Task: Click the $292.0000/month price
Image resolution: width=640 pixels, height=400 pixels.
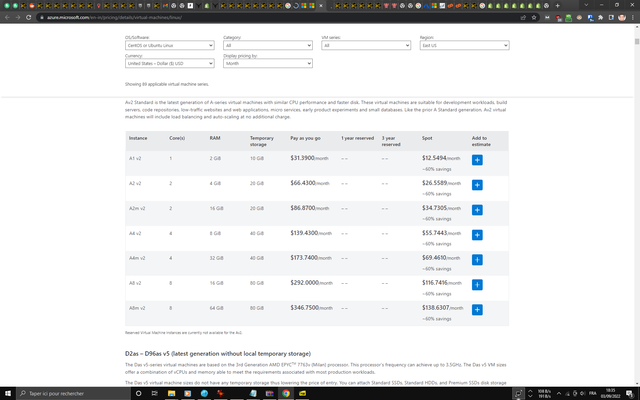Action: click(311, 282)
